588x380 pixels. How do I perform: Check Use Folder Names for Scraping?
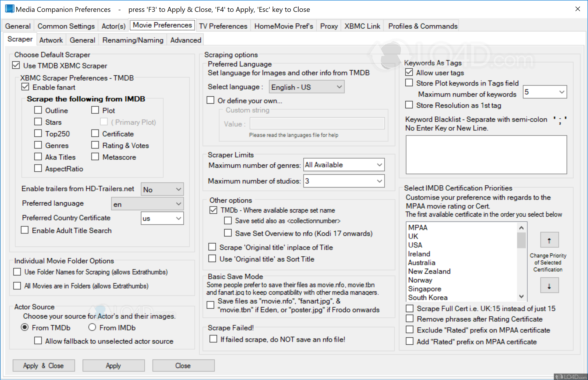tap(17, 272)
